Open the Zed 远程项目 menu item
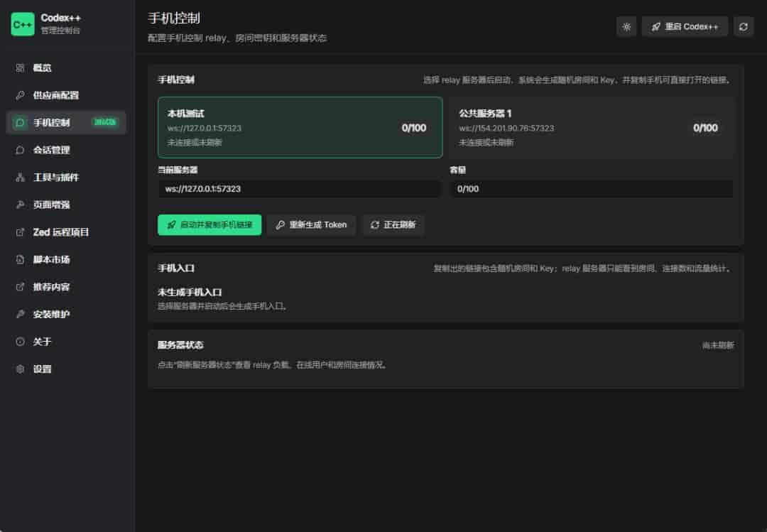The width and height of the screenshot is (767, 532). coord(66,232)
